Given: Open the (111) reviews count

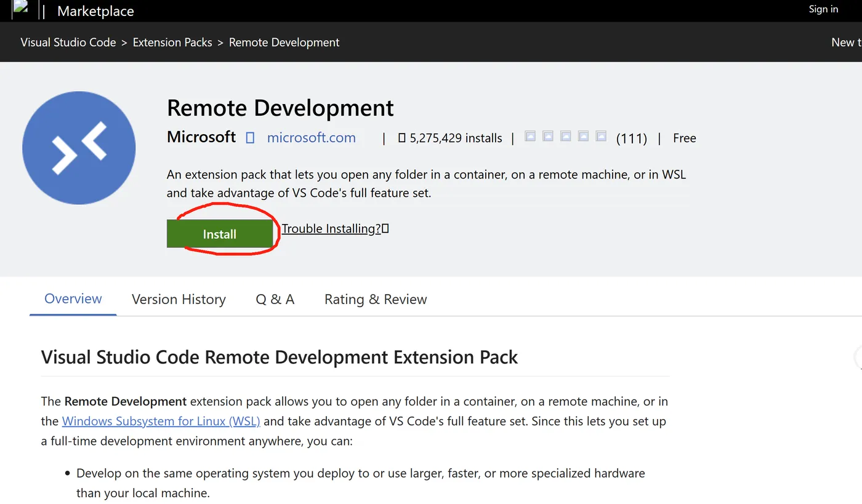Looking at the screenshot, I should [x=632, y=138].
